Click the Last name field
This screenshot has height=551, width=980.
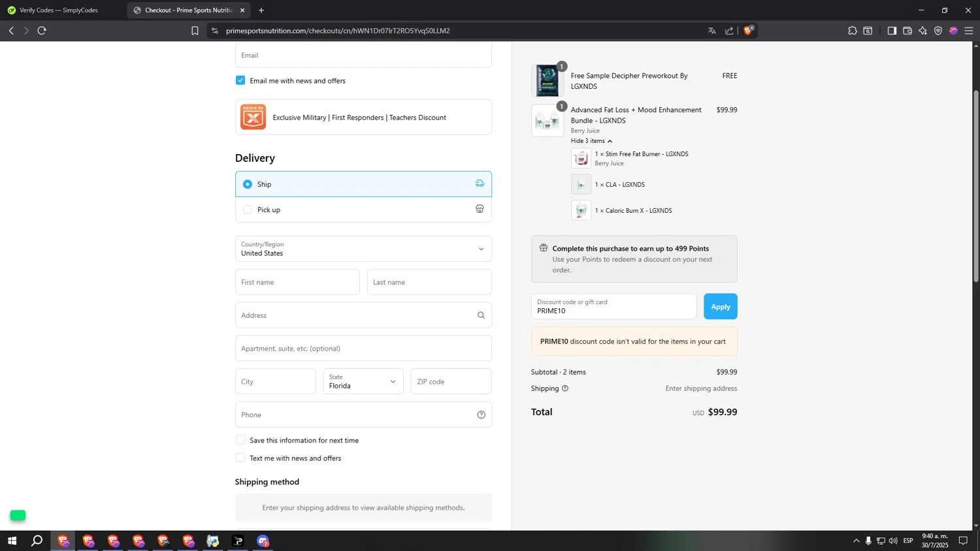click(x=429, y=282)
